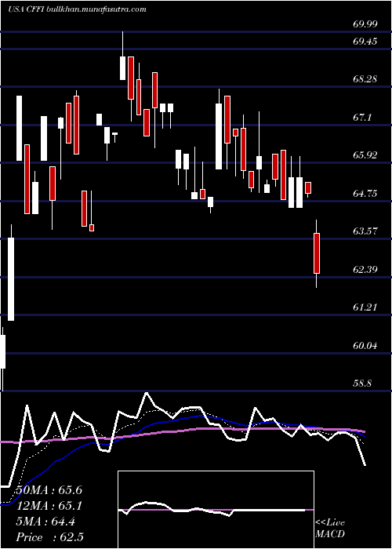
Task: Click the 12MA : 65.1 readout
Action: 49,506
